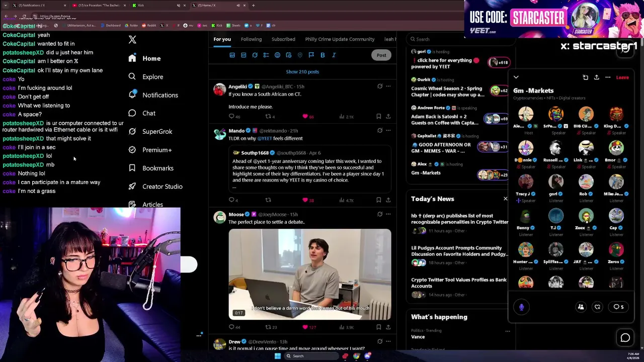Image resolution: width=644 pixels, height=362 pixels.
Task: Send a heart reaction in the space
Action: [597, 307]
